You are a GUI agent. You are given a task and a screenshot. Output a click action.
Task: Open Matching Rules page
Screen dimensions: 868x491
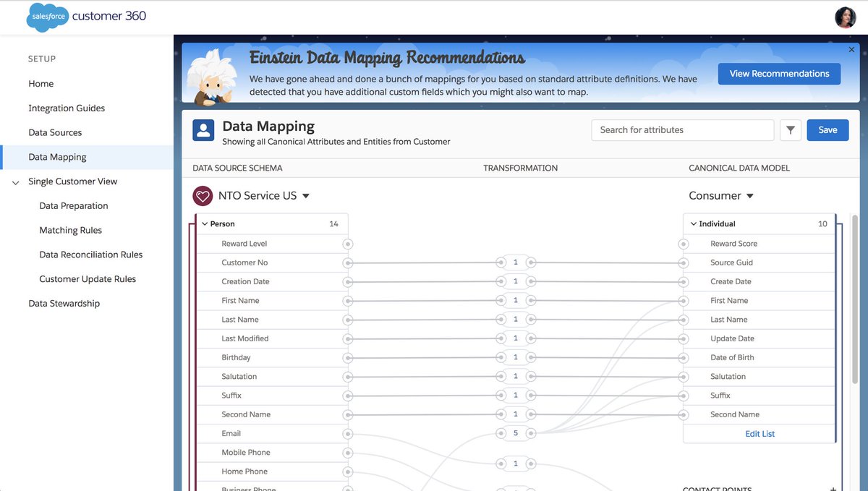[x=71, y=231]
